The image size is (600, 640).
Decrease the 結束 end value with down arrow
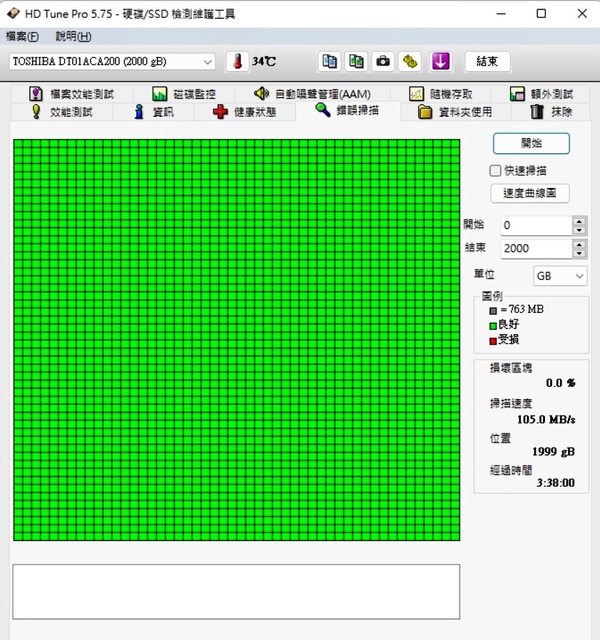point(579,253)
